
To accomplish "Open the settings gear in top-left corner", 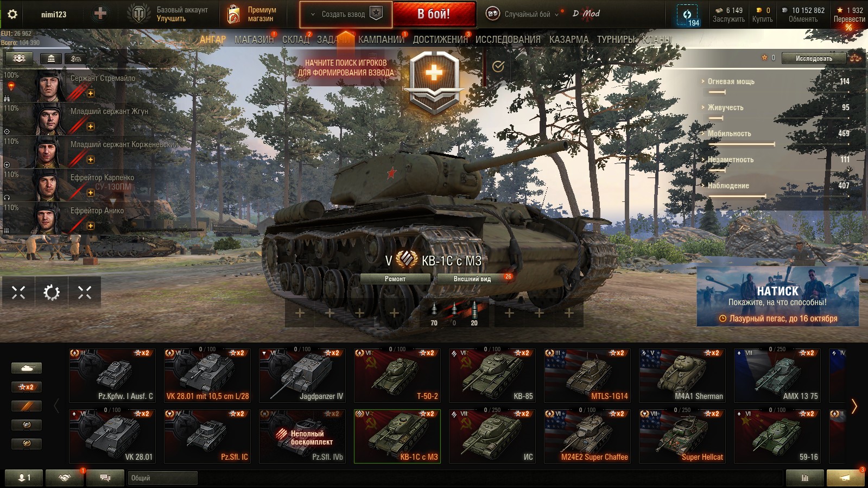I will point(12,14).
